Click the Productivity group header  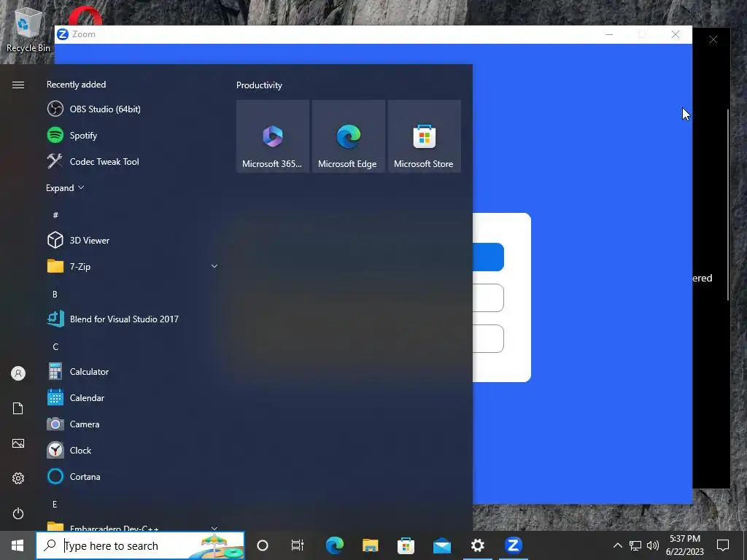tap(259, 85)
